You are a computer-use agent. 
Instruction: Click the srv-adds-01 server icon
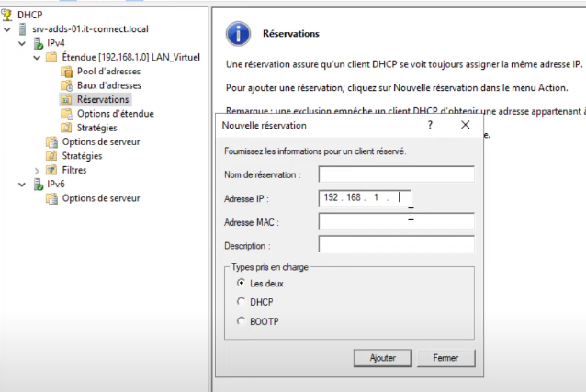(x=22, y=29)
